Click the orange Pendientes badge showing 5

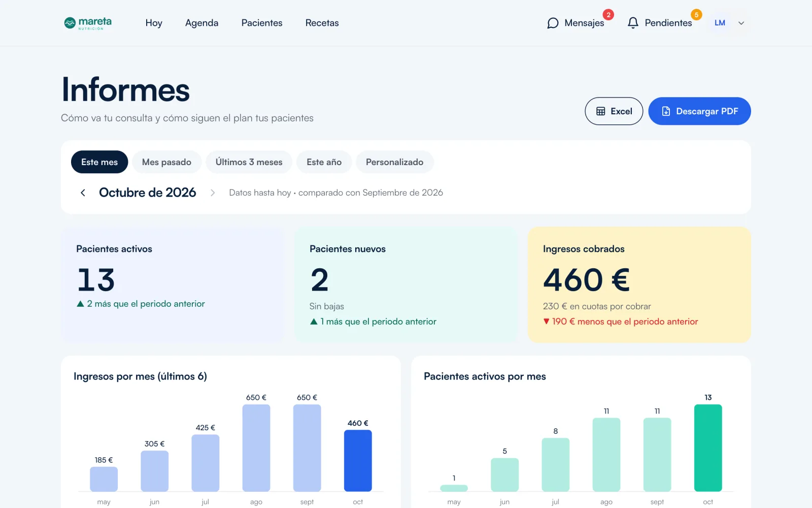tap(696, 15)
